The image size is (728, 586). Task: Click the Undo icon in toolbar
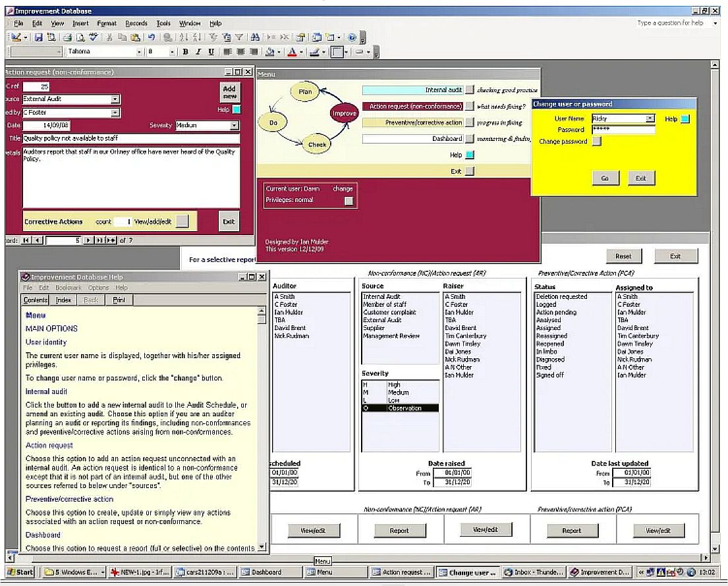pyautogui.click(x=151, y=38)
